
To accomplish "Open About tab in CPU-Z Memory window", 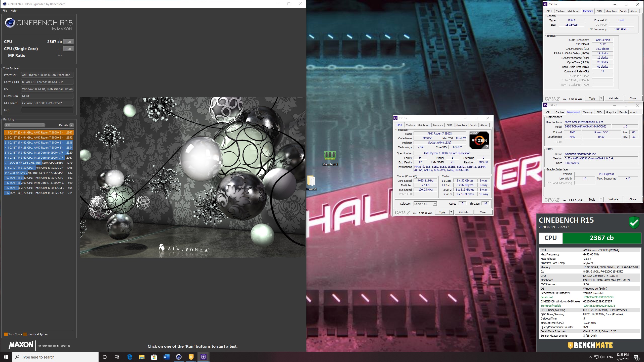I will (634, 11).
